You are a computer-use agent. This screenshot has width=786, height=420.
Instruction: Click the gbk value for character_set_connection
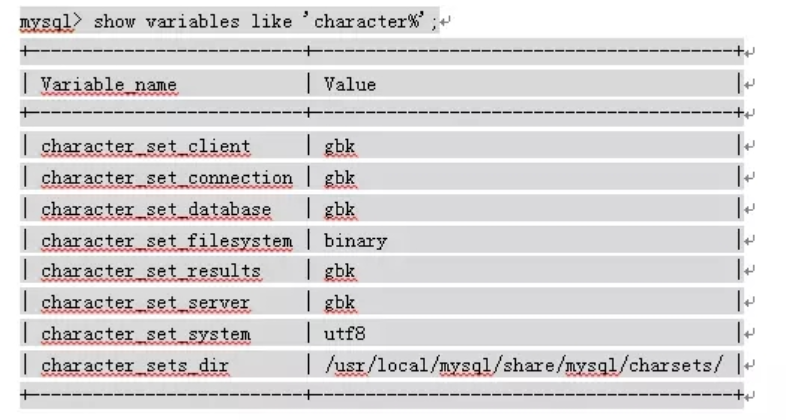point(340,178)
